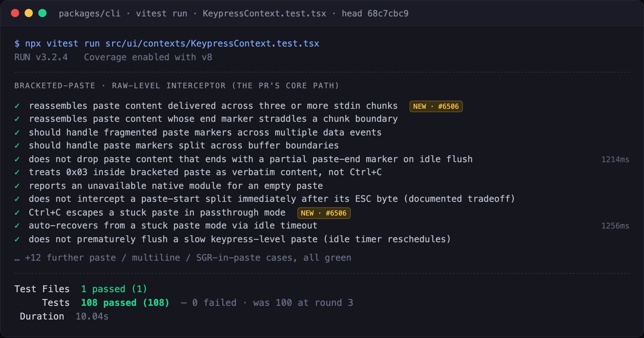Click the test 'should handle paste markers split across buffer boundaries'
This screenshot has height=338, width=644.
pos(184,146)
